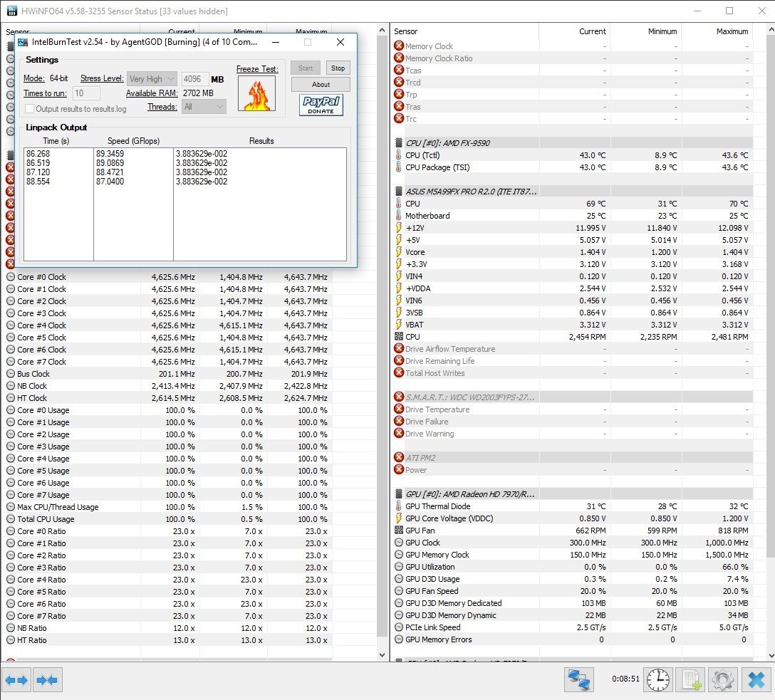
Task: Click the right panel scroll up arrow
Action: [771, 30]
